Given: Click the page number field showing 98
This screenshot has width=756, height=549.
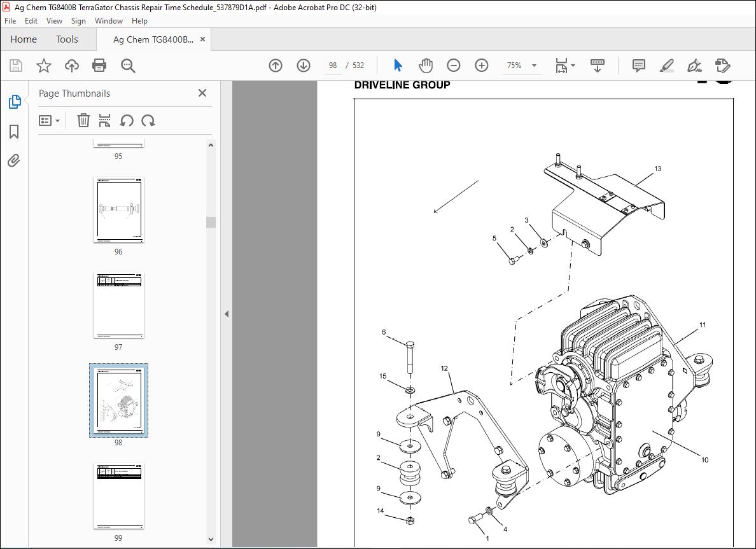Looking at the screenshot, I should [333, 66].
